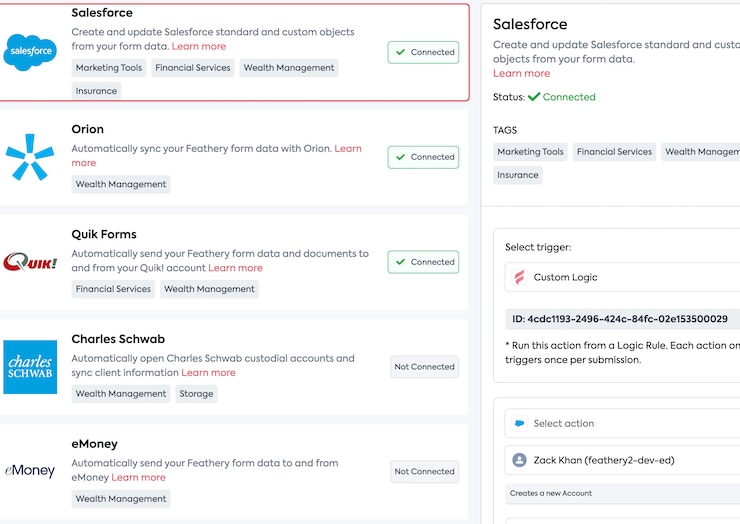
Task: Select Wealth Management tag on eMoney card
Action: click(121, 499)
